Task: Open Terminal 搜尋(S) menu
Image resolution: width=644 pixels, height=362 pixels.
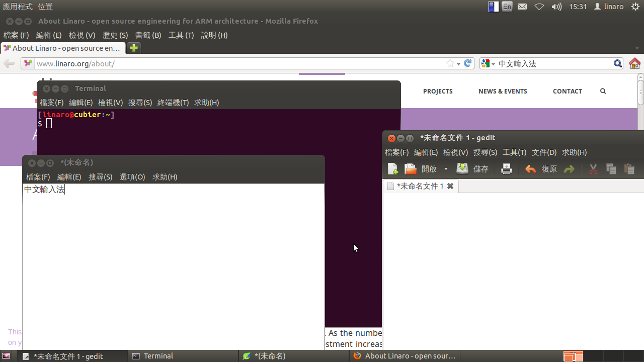Action: [x=140, y=103]
